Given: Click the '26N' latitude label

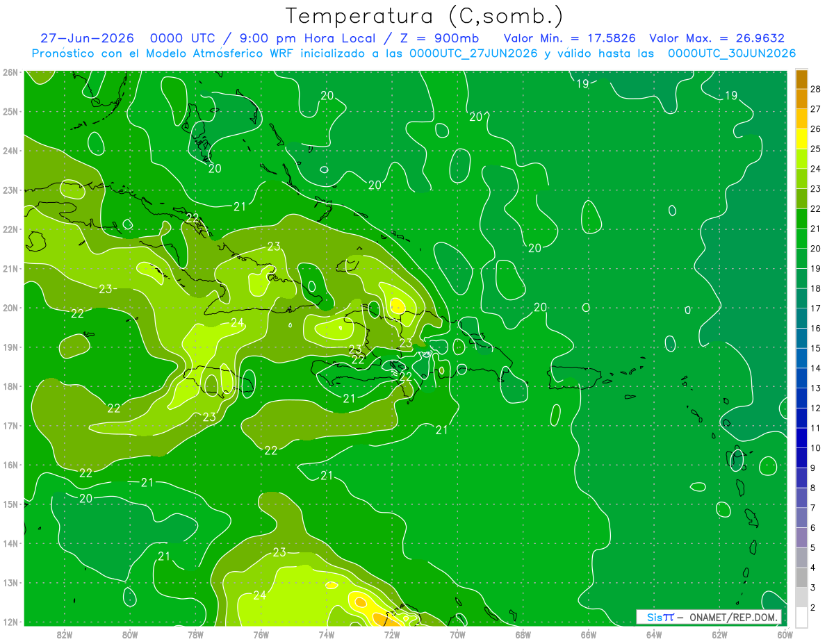Looking at the screenshot, I should coord(10,72).
